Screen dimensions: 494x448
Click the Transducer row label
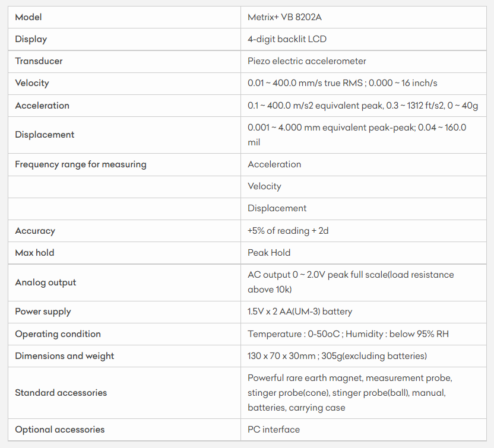(x=39, y=61)
